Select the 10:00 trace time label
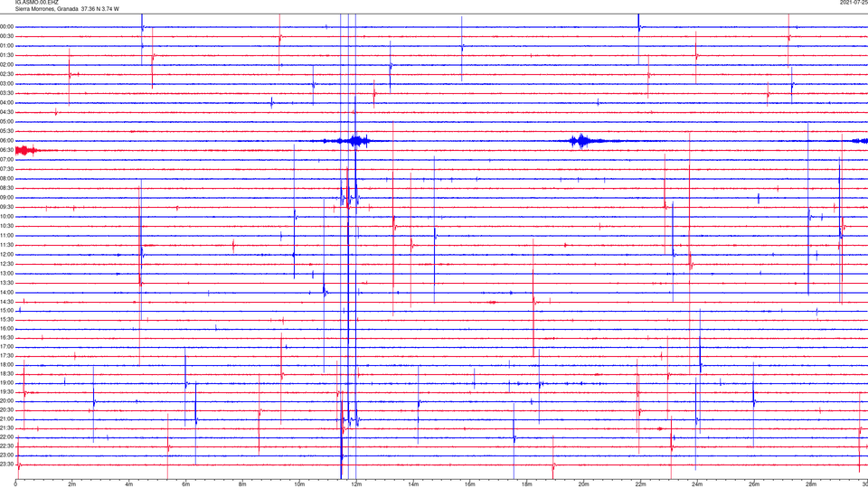The height and width of the screenshot is (488, 868). point(7,216)
